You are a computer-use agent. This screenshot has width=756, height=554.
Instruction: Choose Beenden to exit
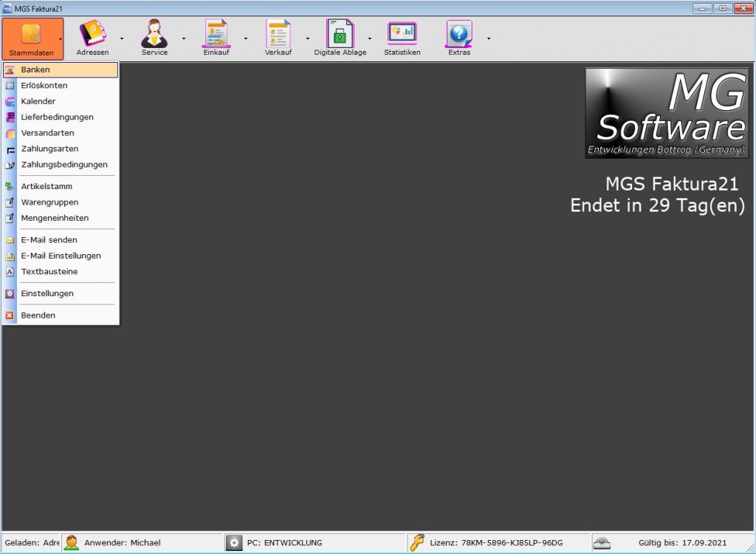click(61, 315)
